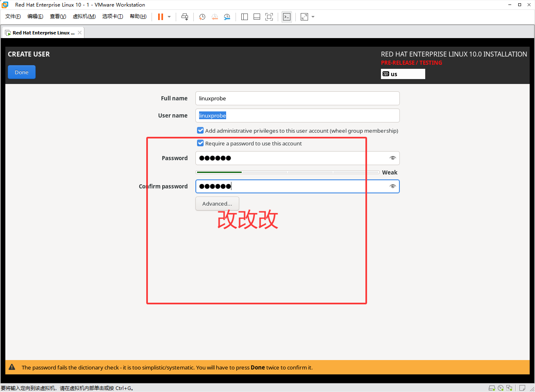Image resolution: width=535 pixels, height=392 pixels.
Task: Click the warning triangle icon in orange bar
Action: (12, 367)
